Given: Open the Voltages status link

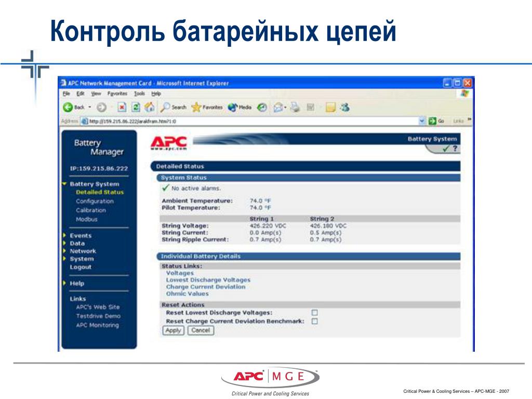Looking at the screenshot, I should click(x=180, y=273).
